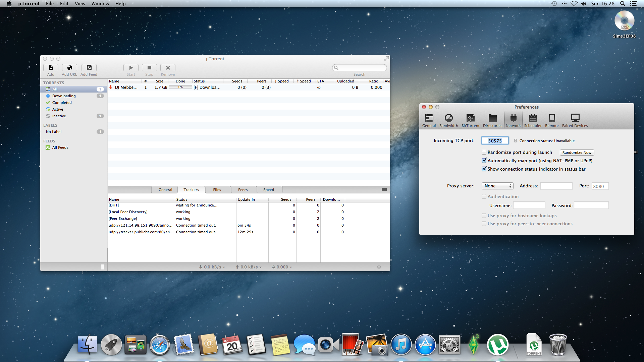Switch to the Peers tab
Image resolution: width=644 pixels, height=362 pixels.
click(243, 190)
